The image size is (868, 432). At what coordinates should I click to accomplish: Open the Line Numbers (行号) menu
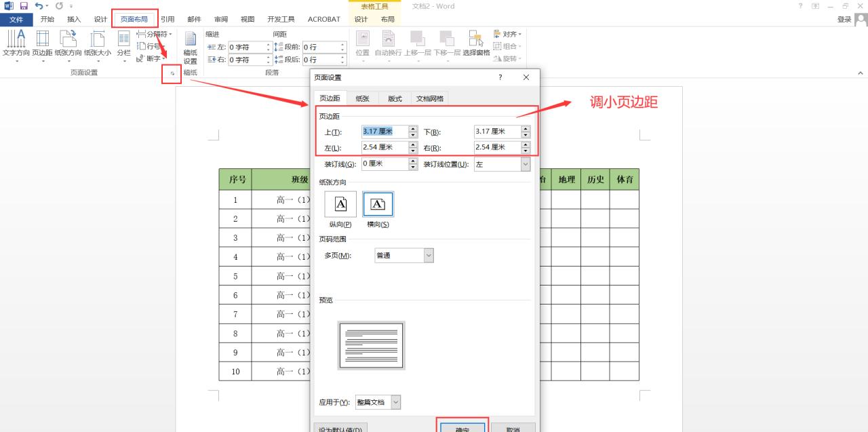[x=151, y=46]
